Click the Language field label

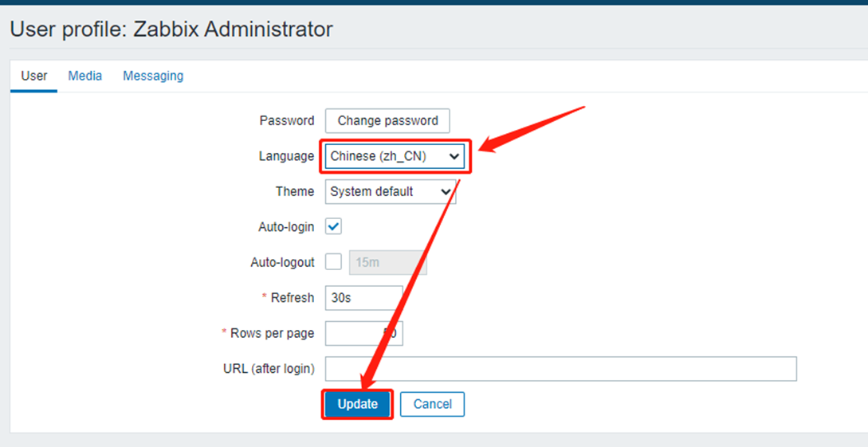click(x=286, y=156)
